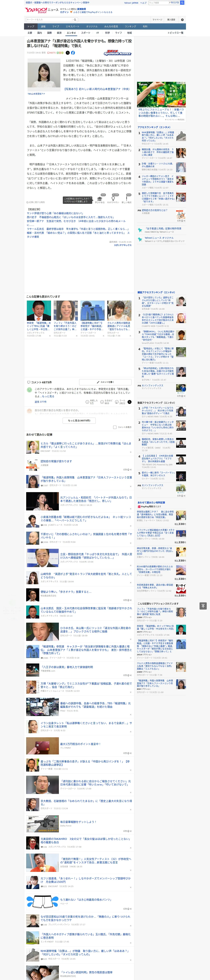Toggle コメント非表示 checkbox

click(x=115, y=427)
